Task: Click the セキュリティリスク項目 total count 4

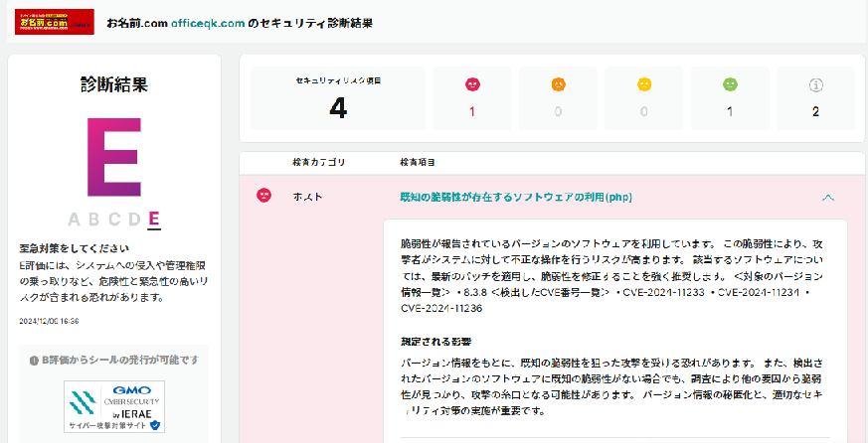Action: (x=338, y=108)
